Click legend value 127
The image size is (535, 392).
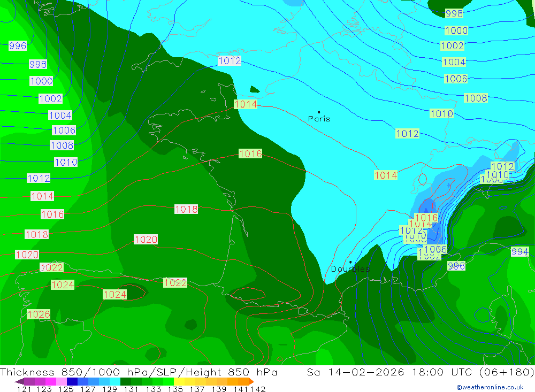click(x=88, y=389)
